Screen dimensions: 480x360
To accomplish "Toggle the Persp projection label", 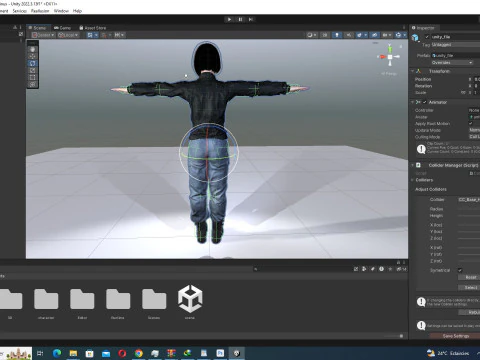I will [x=389, y=74].
